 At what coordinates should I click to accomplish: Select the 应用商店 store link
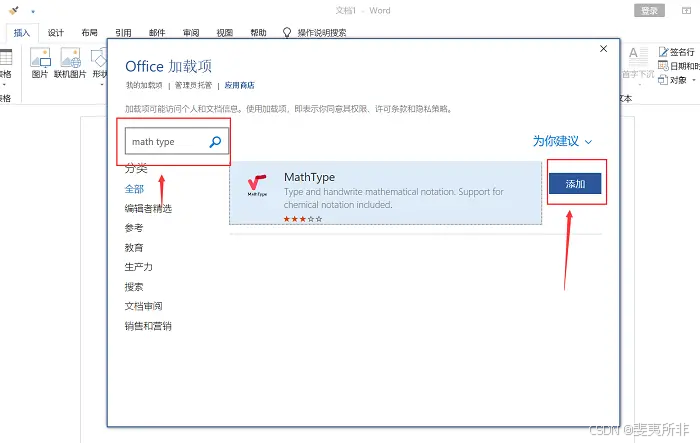[x=239, y=85]
